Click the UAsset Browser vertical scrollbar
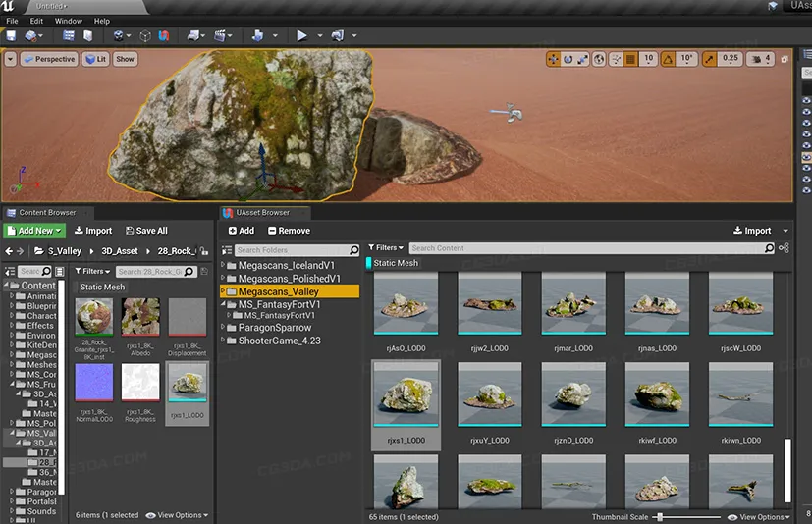Viewport: 812px width, 524px height. 787,470
